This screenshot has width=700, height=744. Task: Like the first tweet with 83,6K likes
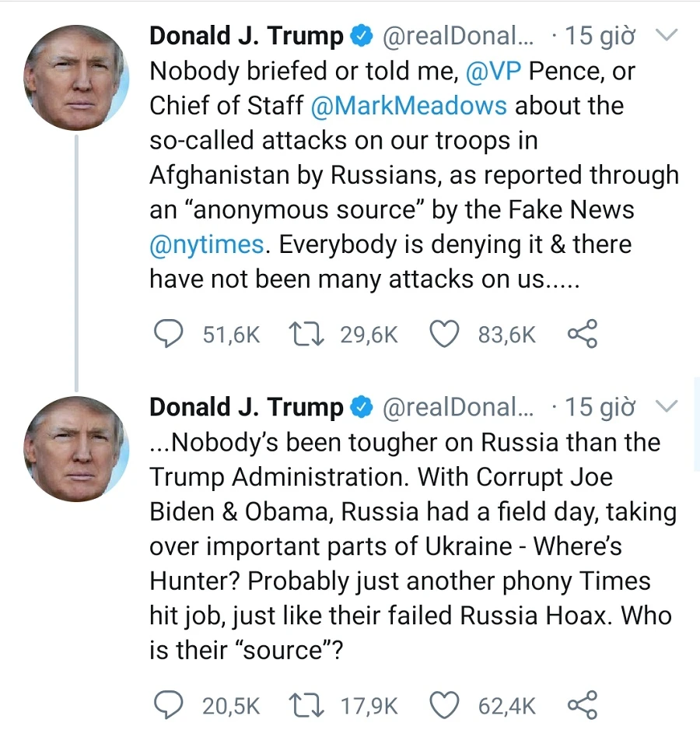coord(444,335)
